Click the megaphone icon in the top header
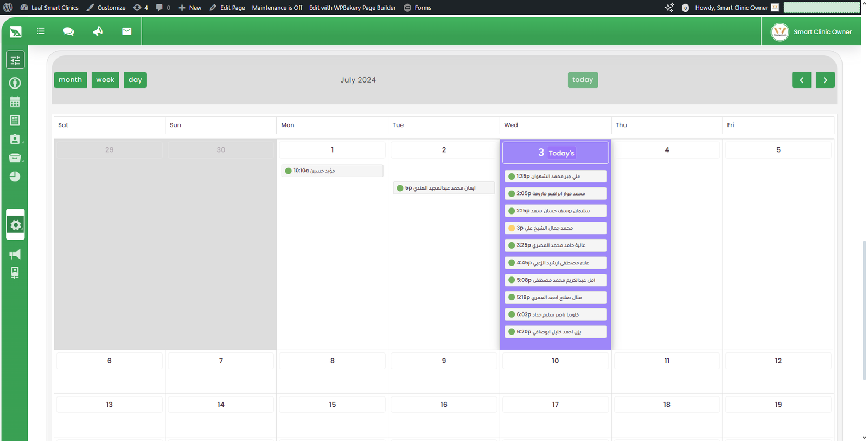The width and height of the screenshot is (868, 441). click(98, 31)
